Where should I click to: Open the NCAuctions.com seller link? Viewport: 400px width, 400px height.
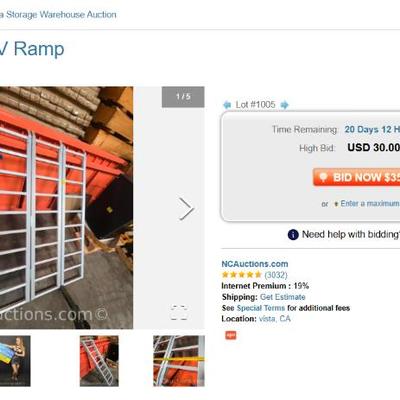255,264
